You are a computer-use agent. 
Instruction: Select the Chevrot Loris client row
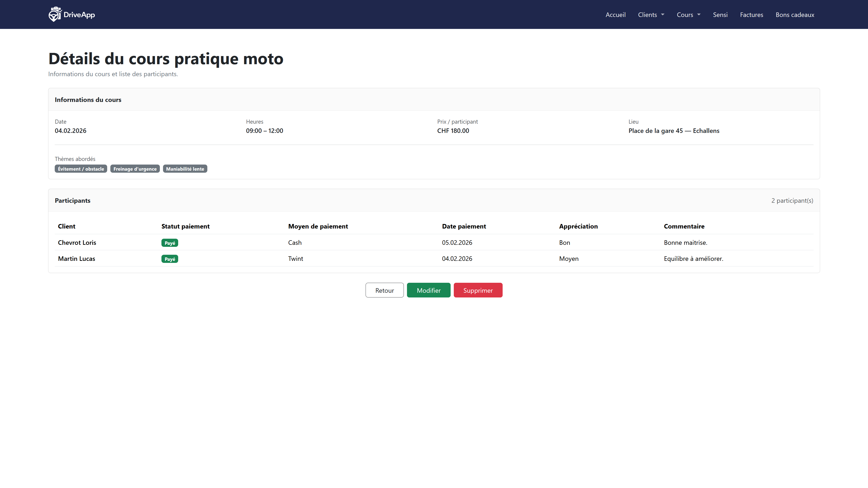pos(77,243)
